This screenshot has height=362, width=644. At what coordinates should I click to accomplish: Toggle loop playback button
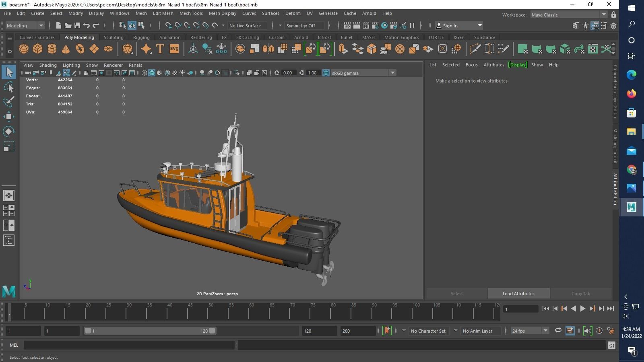[x=558, y=331]
